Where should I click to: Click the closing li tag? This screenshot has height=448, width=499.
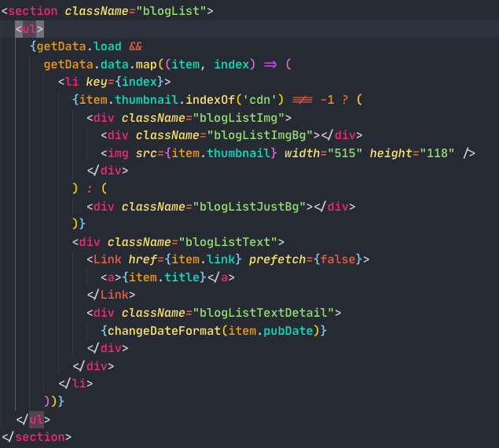pyautogui.click(x=75, y=384)
